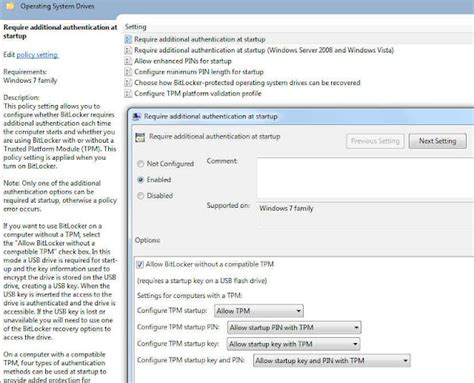Open the TPM startup key and PIN dropdown
The width and height of the screenshot is (474, 383).
click(332, 361)
